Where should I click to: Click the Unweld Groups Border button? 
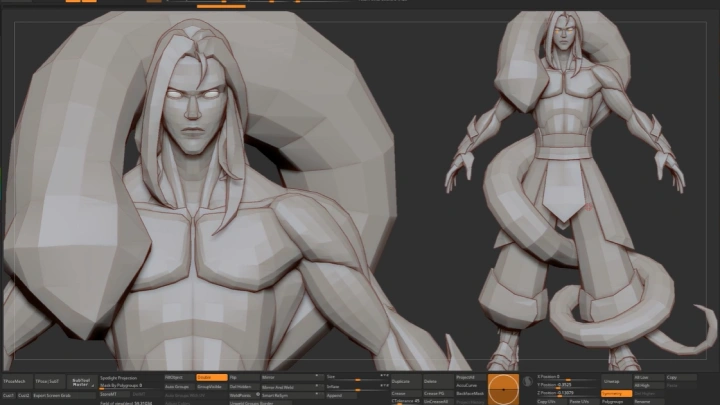(259, 403)
